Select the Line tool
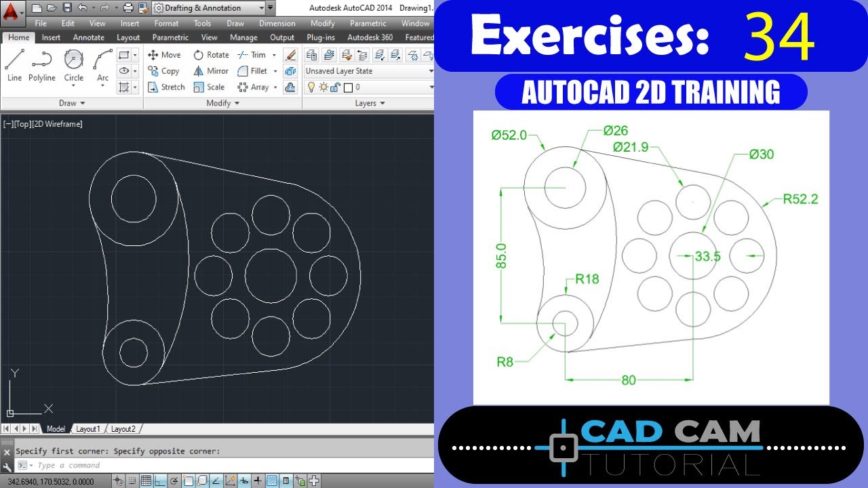The image size is (868, 488). point(14,66)
